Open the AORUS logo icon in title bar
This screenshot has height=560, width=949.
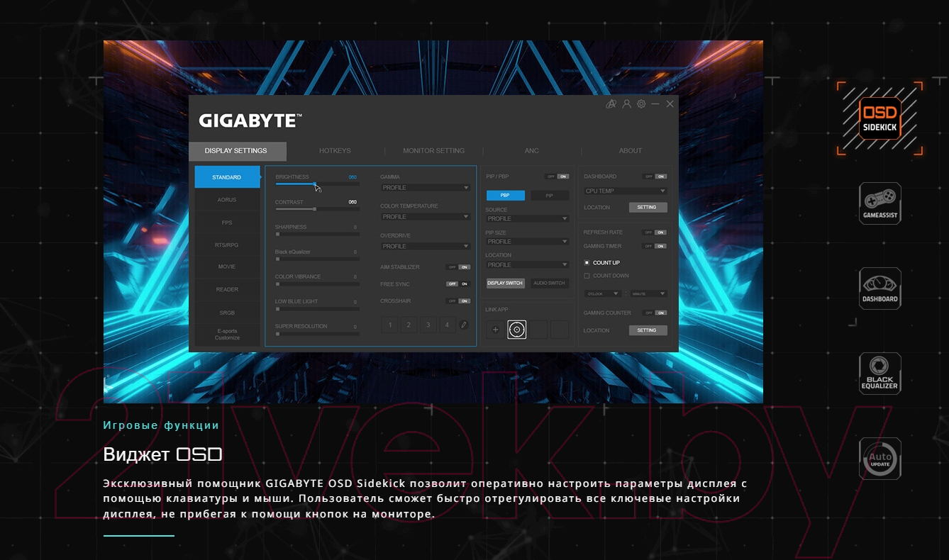(611, 104)
